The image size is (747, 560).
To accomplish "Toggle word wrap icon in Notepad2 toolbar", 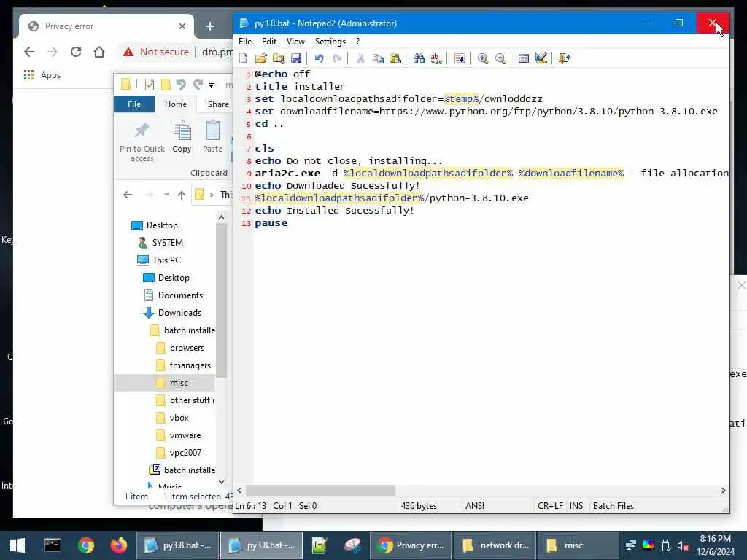I will pyautogui.click(x=460, y=58).
